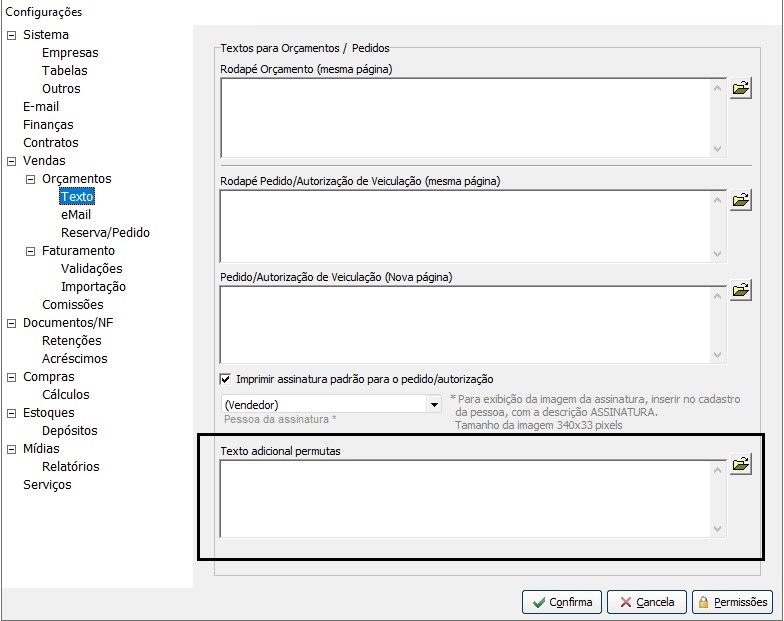This screenshot has height=621, width=784.
Task: Open file icon beside Pedido/Autorização Nova página field
Action: [740, 291]
